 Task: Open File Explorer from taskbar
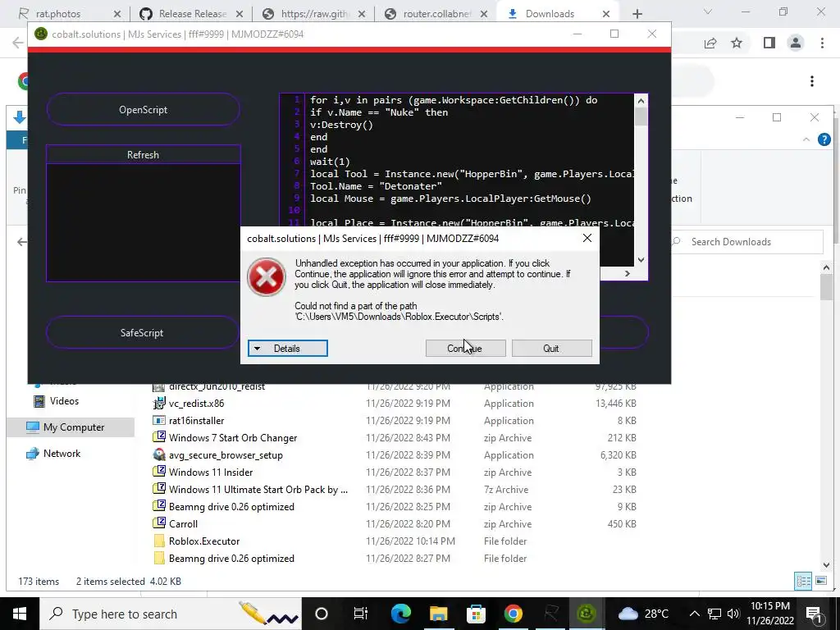click(438, 614)
